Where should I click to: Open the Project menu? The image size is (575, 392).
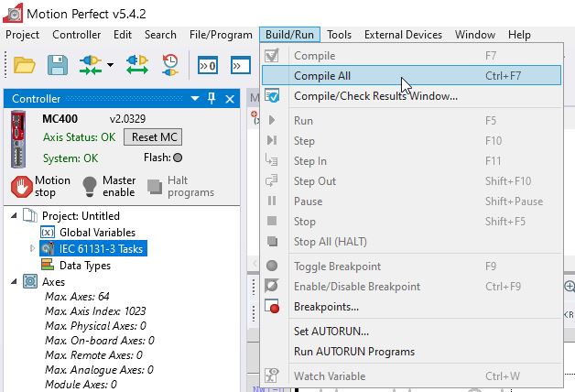coord(22,35)
